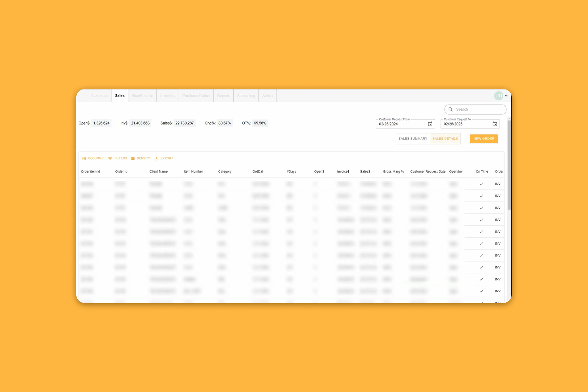This screenshot has width=588, height=392.
Task: Click the Customer Request From date field
Action: tap(405, 124)
